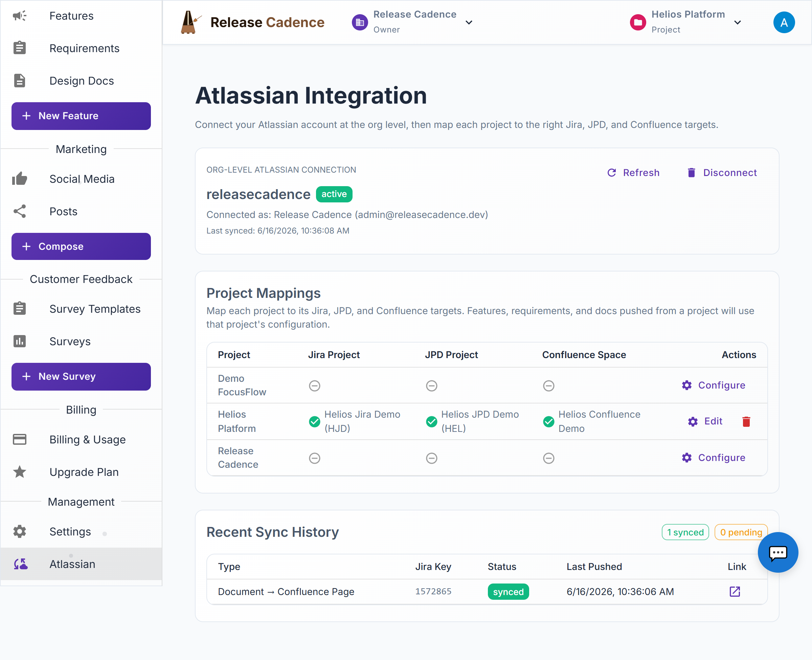Delete the Helios Platform mapping
Viewport: 812px width, 660px height.
(x=746, y=421)
